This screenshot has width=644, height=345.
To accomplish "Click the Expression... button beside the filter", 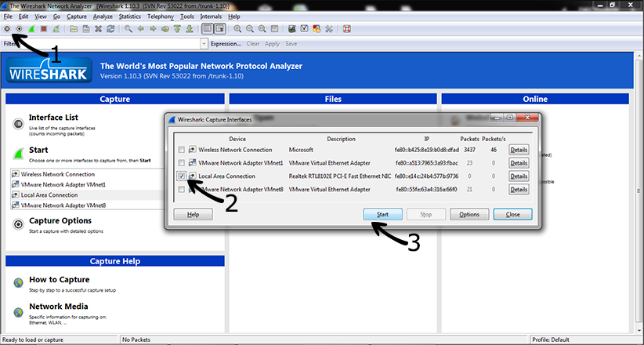I will pyautogui.click(x=226, y=44).
